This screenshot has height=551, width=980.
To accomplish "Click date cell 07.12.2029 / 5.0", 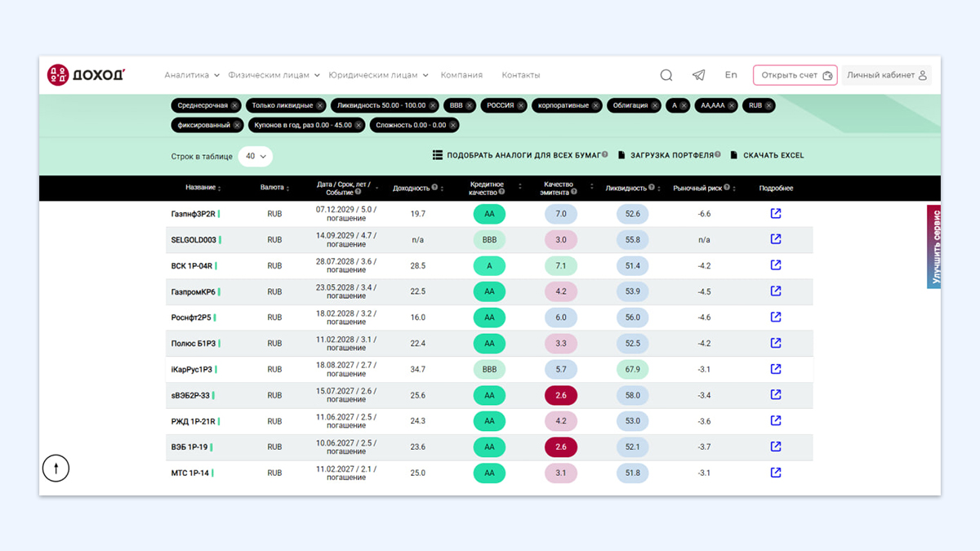I will click(346, 213).
